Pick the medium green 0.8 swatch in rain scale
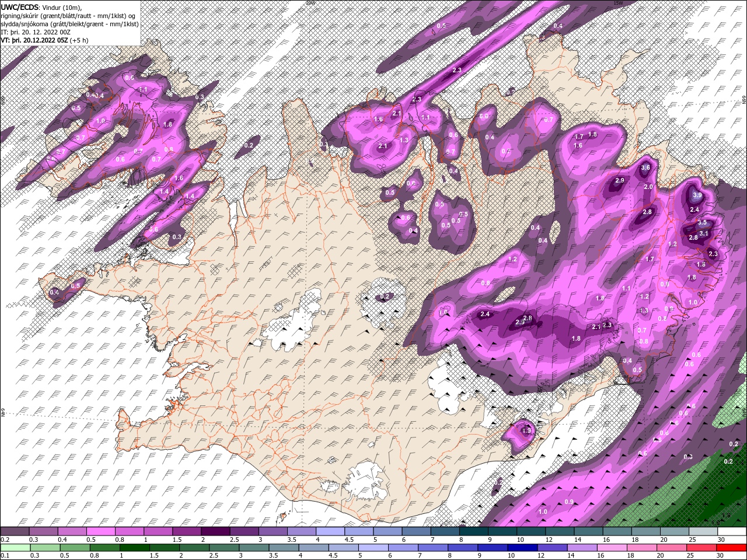 click(x=106, y=548)
